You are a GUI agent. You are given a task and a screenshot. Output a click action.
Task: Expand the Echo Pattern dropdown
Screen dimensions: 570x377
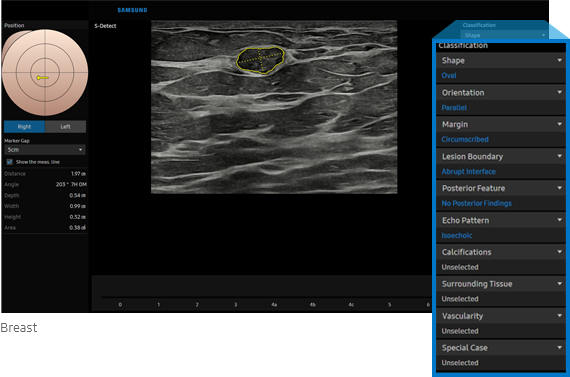(501, 220)
